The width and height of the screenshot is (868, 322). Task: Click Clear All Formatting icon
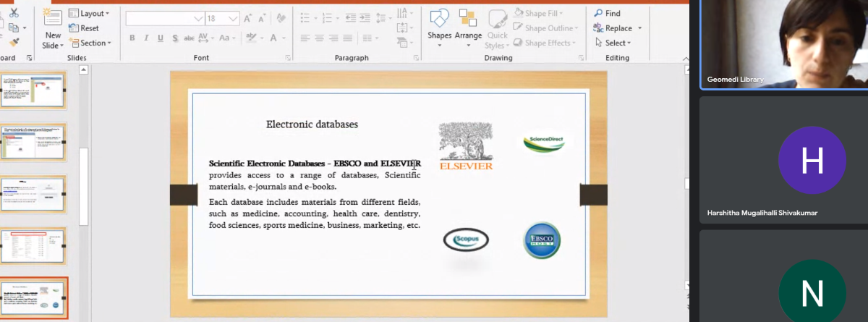pos(280,18)
